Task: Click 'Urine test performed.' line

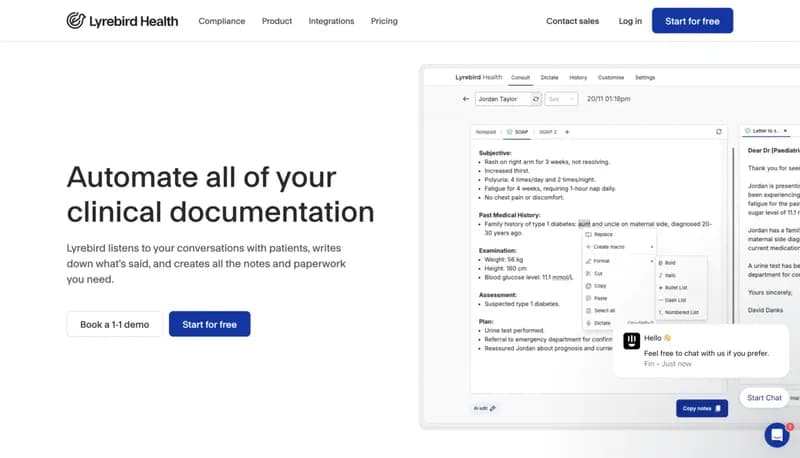Action: pos(514,330)
